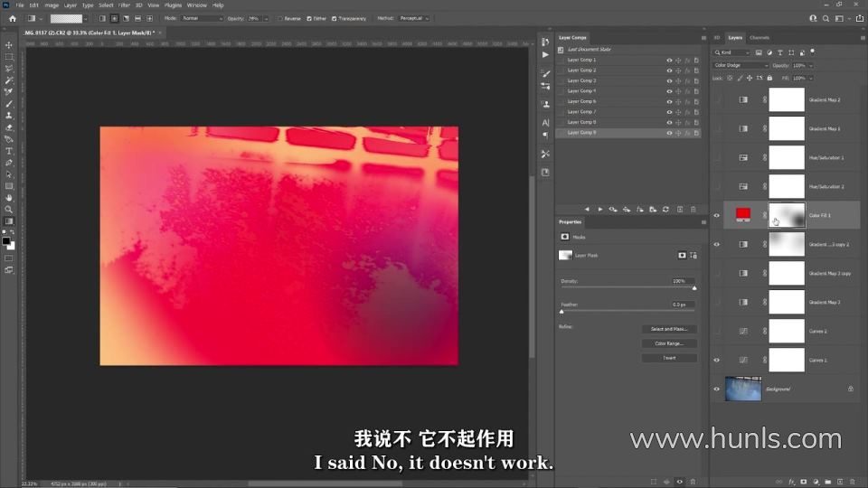Click the Density slider handle
Image resolution: width=868 pixels, height=488 pixels.
click(694, 288)
